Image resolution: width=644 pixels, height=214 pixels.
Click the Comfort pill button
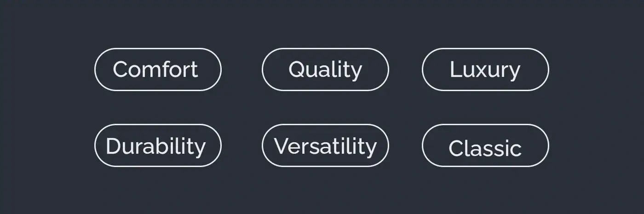pyautogui.click(x=158, y=69)
